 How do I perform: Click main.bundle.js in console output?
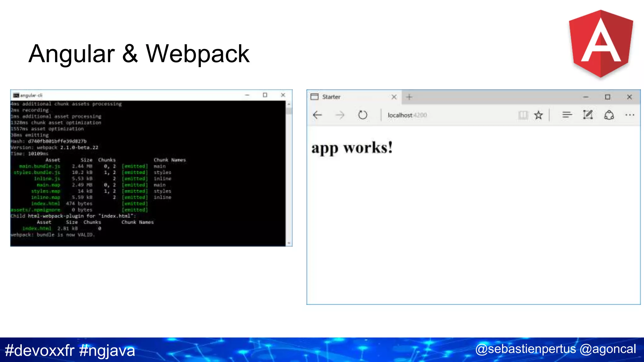(40, 166)
